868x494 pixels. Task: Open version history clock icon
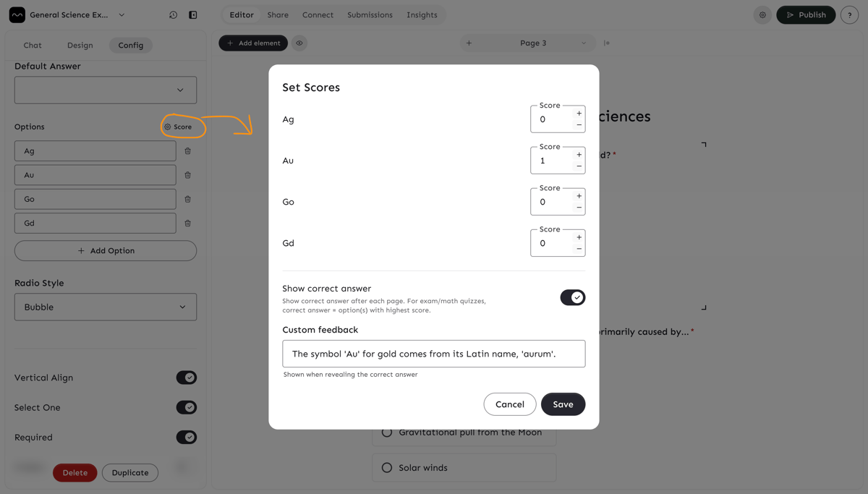coord(173,14)
